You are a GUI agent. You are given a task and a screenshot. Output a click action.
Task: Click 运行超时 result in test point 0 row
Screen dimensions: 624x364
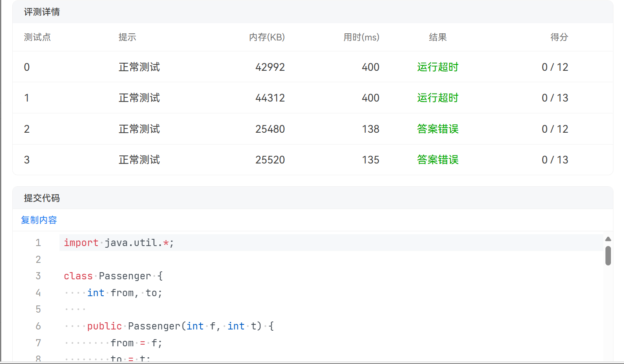[x=438, y=67]
